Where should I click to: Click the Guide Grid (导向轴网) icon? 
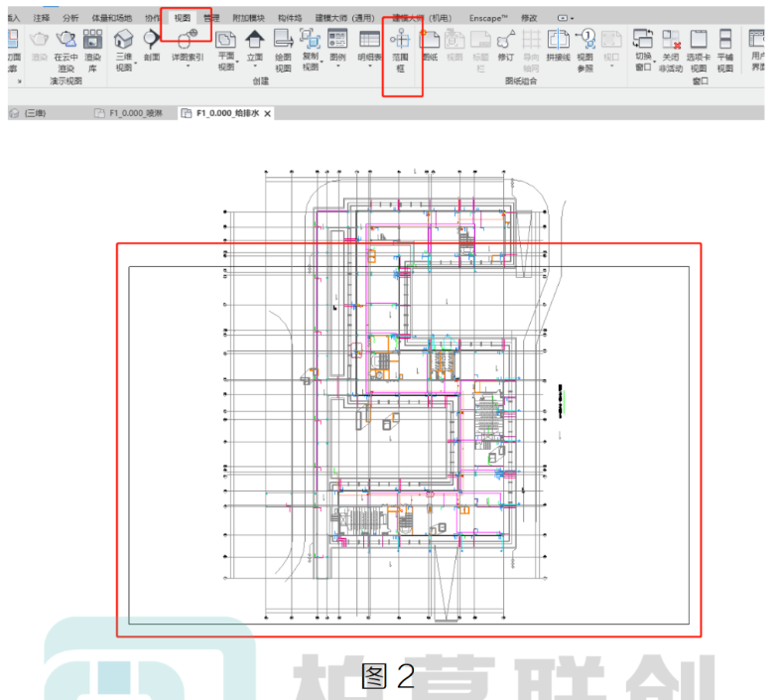point(531,40)
